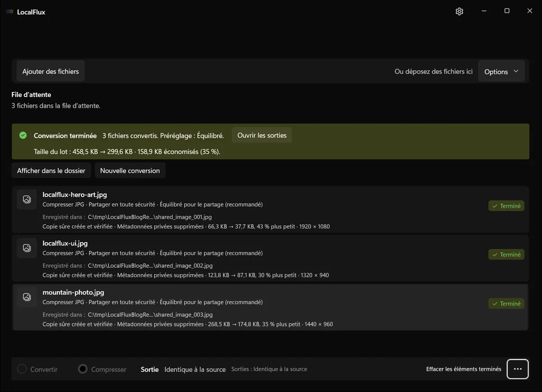This screenshot has height=392, width=542.
Task: Start a Nouvelle conversion
Action: [130, 171]
